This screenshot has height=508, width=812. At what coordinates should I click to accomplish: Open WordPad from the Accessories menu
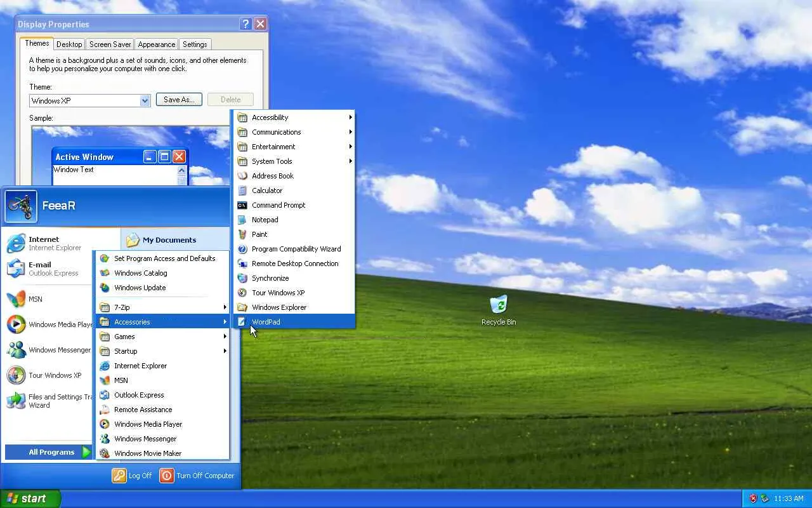294,322
